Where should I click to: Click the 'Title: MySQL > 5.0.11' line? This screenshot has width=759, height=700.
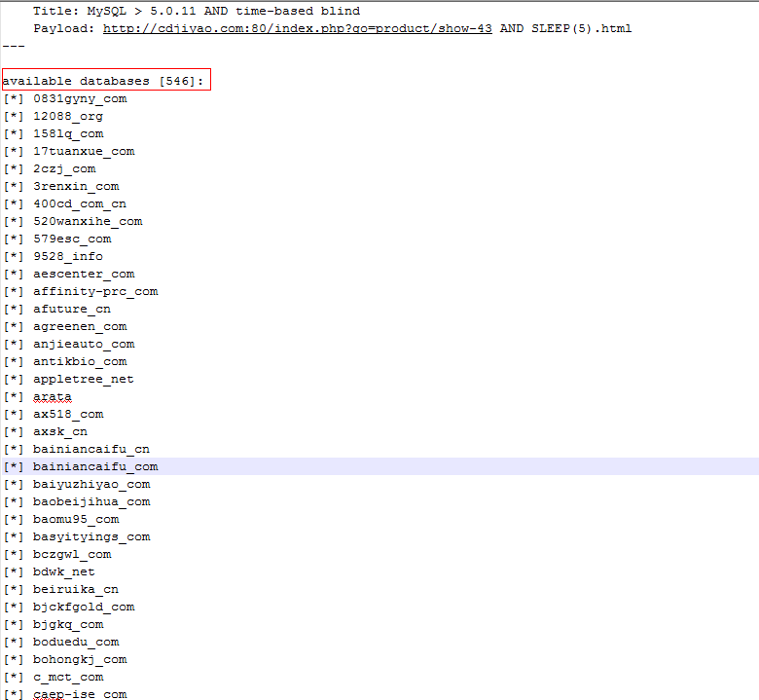(197, 11)
